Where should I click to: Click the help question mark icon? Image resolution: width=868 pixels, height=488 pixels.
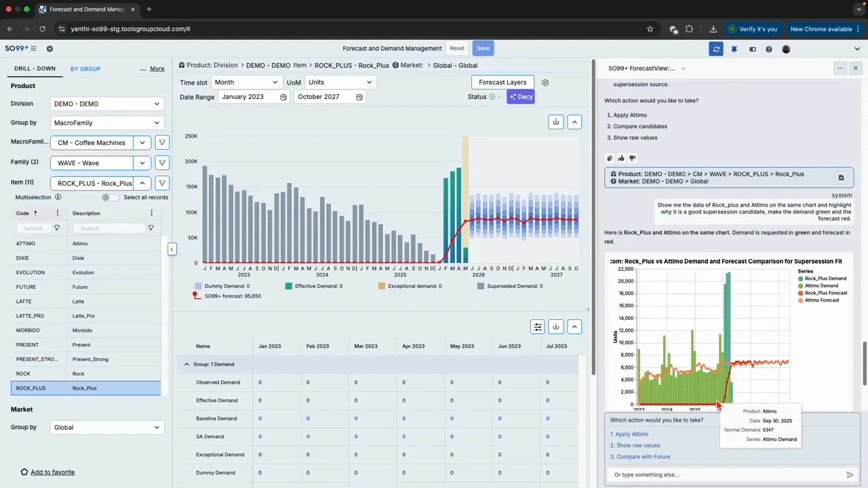[769, 49]
